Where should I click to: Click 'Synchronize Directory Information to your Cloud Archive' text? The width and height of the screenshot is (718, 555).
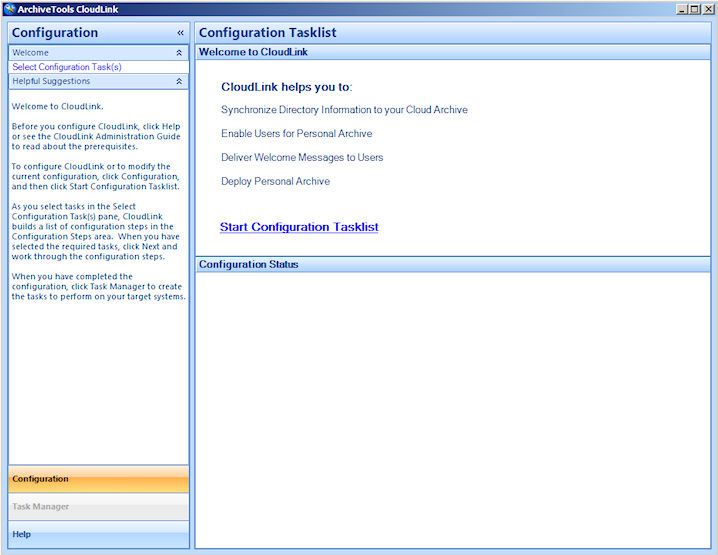coord(344,110)
